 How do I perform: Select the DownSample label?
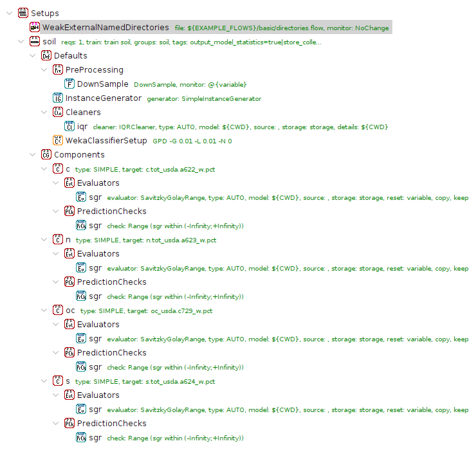click(x=103, y=84)
